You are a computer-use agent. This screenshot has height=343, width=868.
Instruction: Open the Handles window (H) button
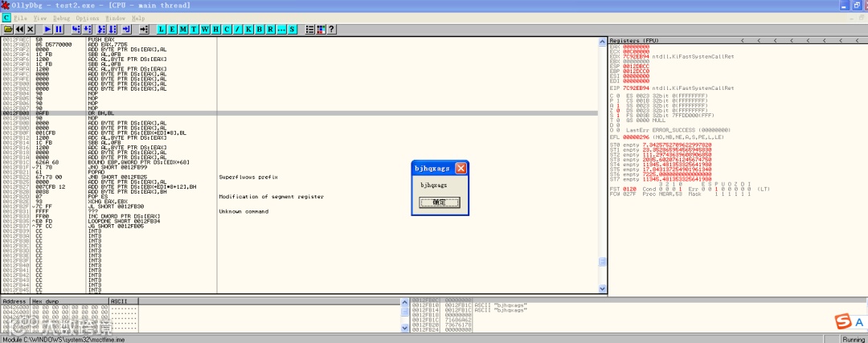216,30
